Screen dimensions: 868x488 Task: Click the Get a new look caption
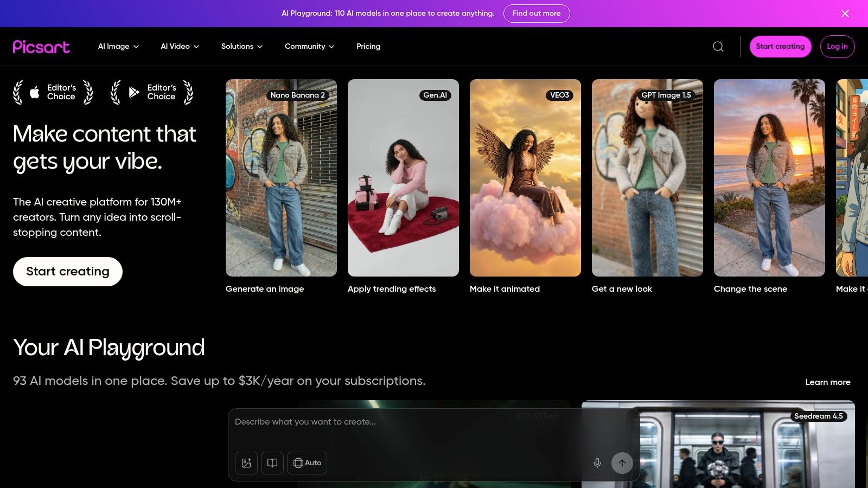click(622, 289)
